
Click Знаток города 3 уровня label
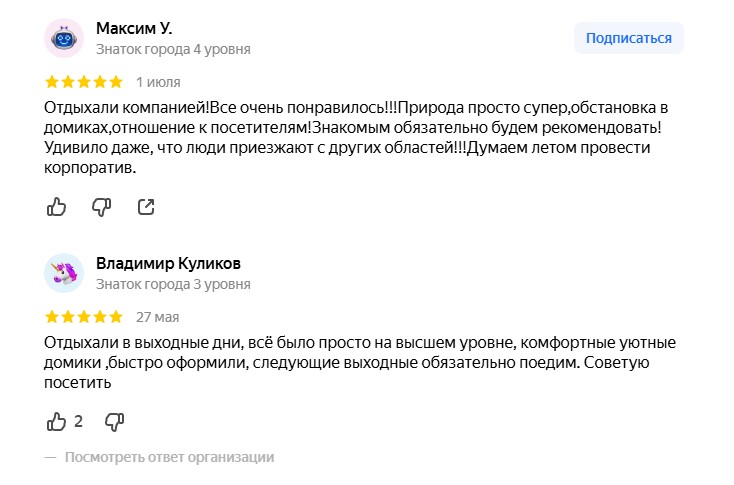pos(173,284)
